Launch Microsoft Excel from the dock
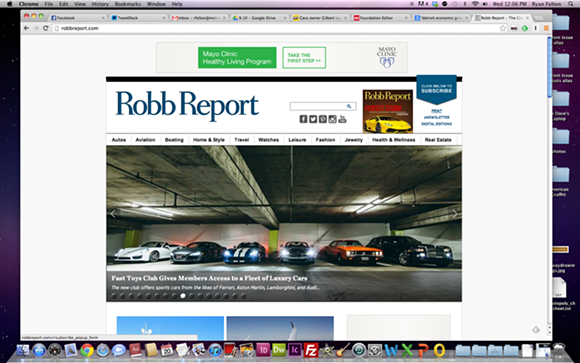Viewport: 580px width, 363px height. coord(407,350)
